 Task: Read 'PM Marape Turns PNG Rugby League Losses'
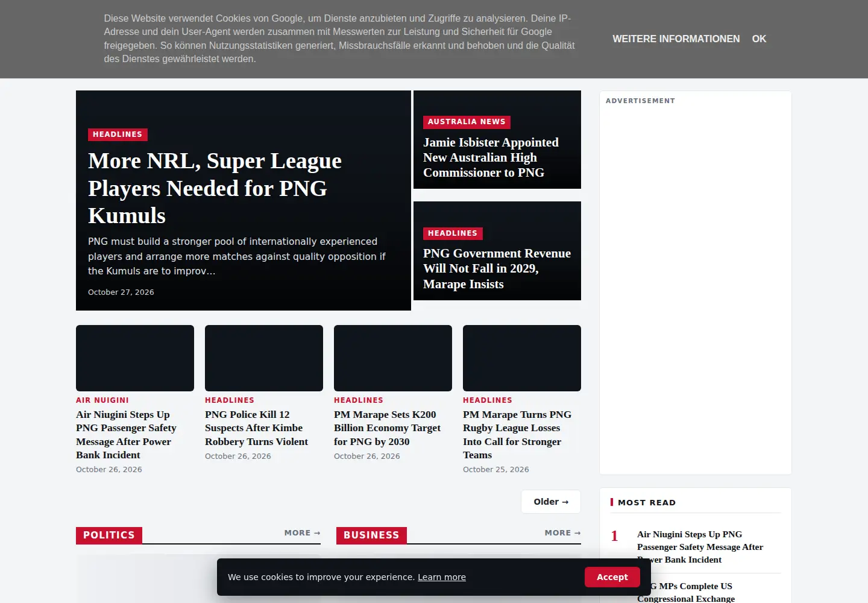(x=517, y=435)
